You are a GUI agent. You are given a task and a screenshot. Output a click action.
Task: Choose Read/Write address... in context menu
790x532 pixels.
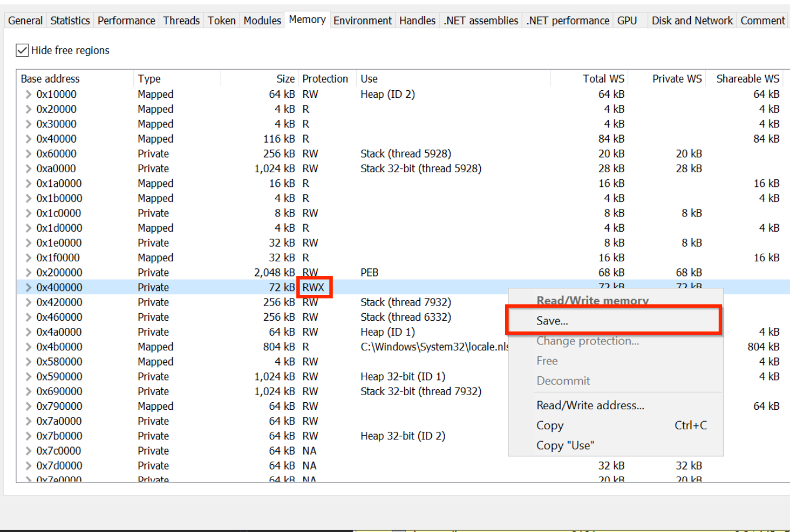tap(615, 405)
